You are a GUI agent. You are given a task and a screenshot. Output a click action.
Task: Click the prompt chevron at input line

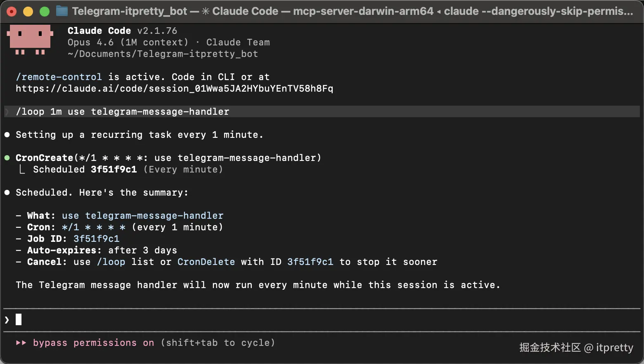pyautogui.click(x=7, y=319)
